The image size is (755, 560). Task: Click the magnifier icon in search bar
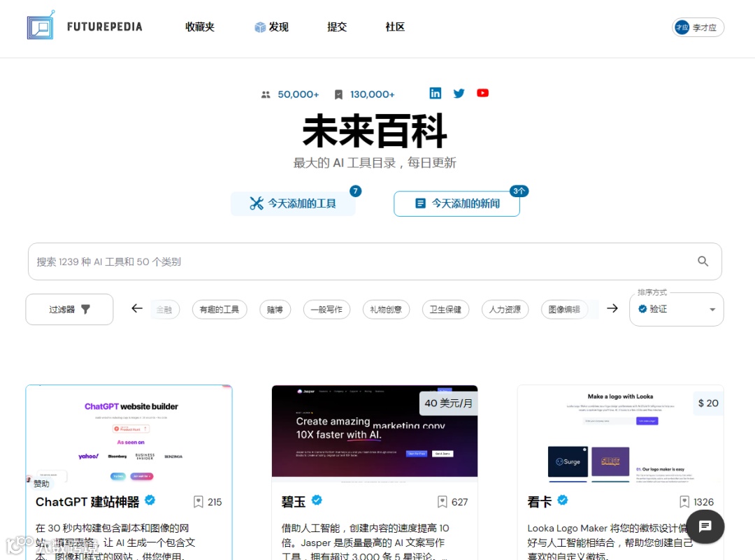(703, 261)
